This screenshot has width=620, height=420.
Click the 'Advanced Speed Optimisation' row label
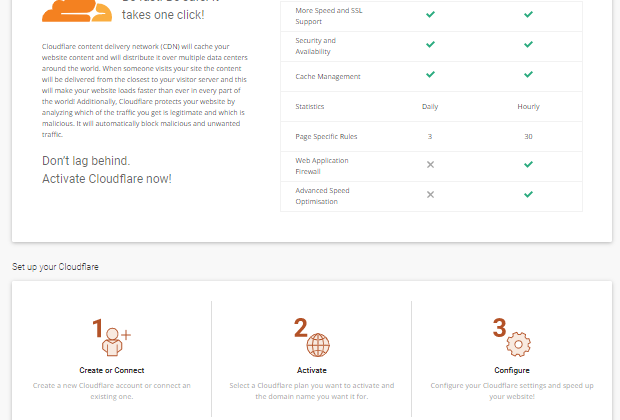point(322,196)
